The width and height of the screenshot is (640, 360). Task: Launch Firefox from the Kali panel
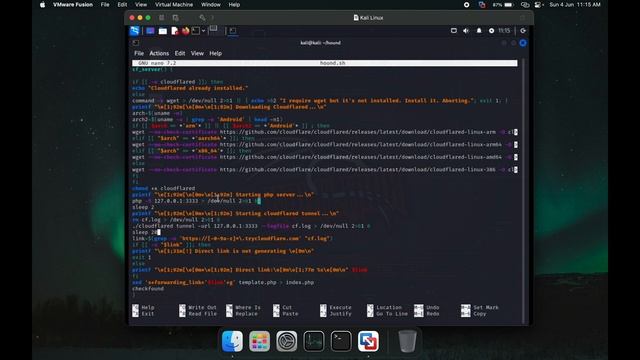click(185, 31)
